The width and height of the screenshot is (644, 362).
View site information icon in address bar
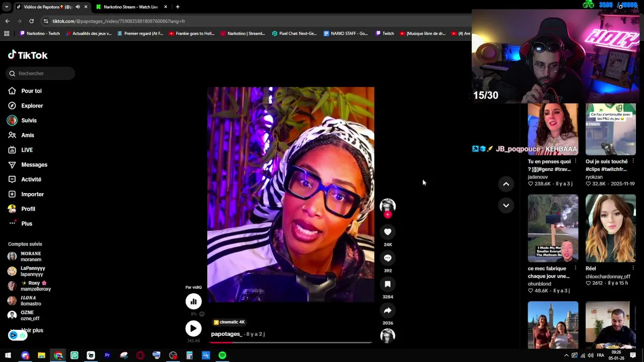pos(46,21)
